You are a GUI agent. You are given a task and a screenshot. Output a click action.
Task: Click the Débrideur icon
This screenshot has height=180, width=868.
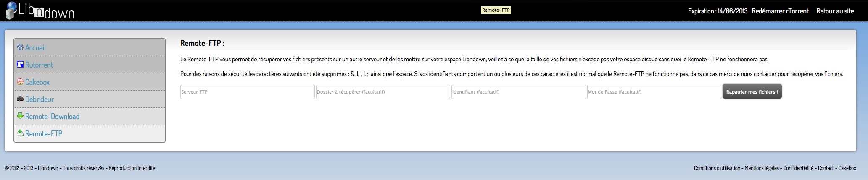pyautogui.click(x=20, y=99)
